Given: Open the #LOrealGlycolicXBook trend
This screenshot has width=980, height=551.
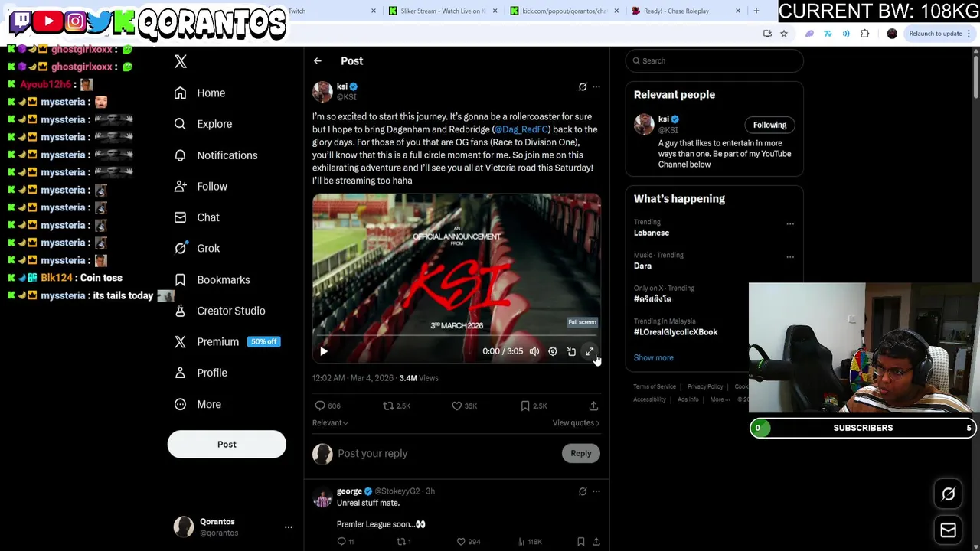Looking at the screenshot, I should 675,332.
